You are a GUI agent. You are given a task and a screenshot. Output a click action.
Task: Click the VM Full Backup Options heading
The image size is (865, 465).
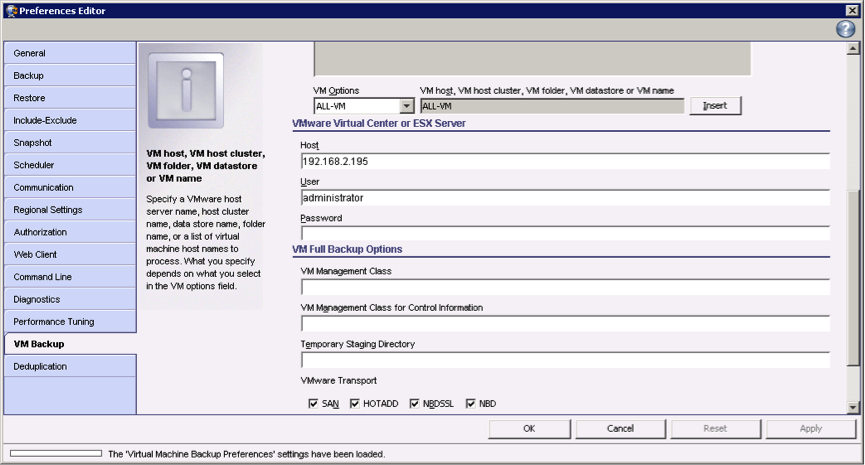point(347,249)
